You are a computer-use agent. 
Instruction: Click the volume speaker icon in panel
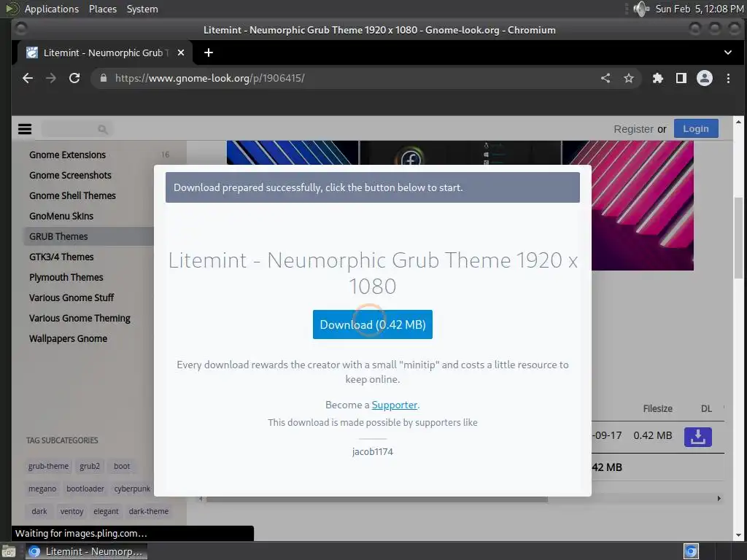(641, 9)
